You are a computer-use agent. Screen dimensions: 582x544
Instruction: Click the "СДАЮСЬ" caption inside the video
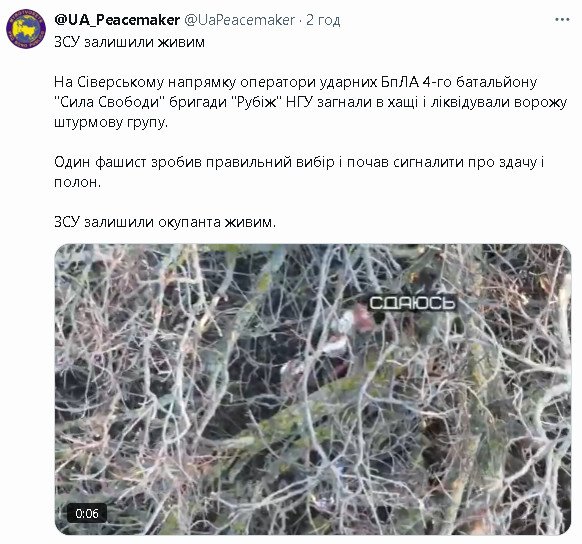(412, 303)
